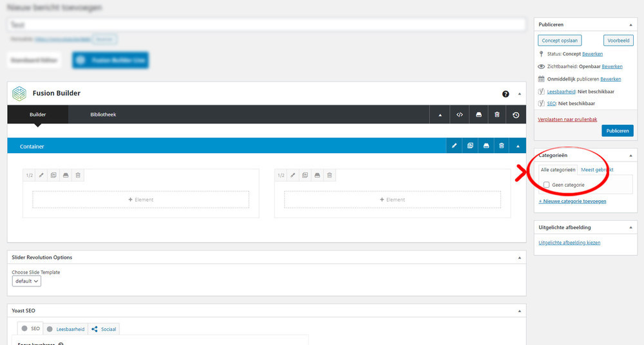The image size is (644, 345).
Task: Collapse the Container with its arrow toggle
Action: pos(518,146)
